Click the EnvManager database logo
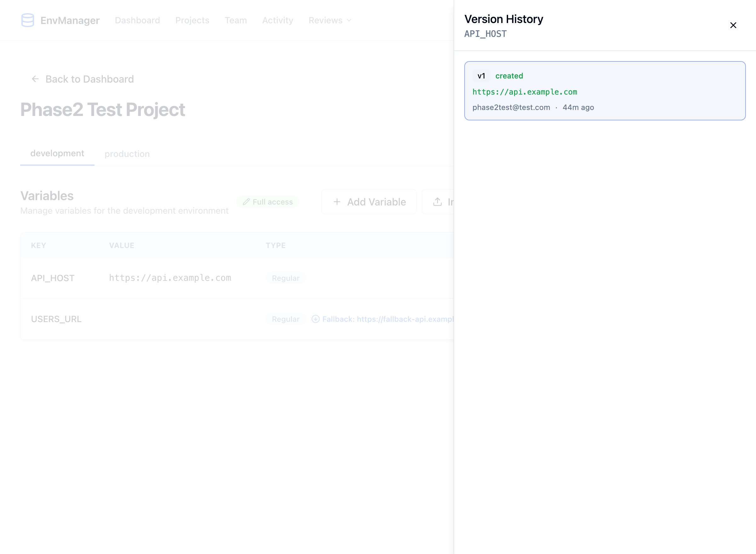Viewport: 756px width, 554px height. 27,20
